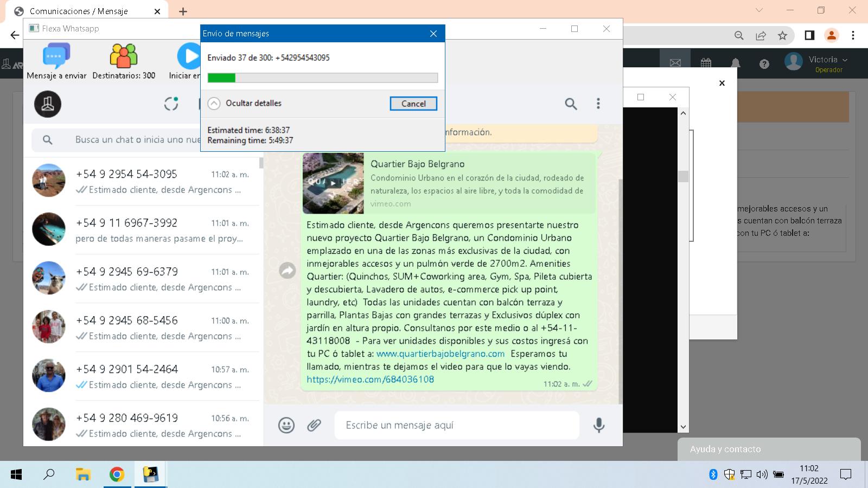868x488 pixels.
Task: Open chat +54 9 2945 68-5456
Action: pos(143,328)
